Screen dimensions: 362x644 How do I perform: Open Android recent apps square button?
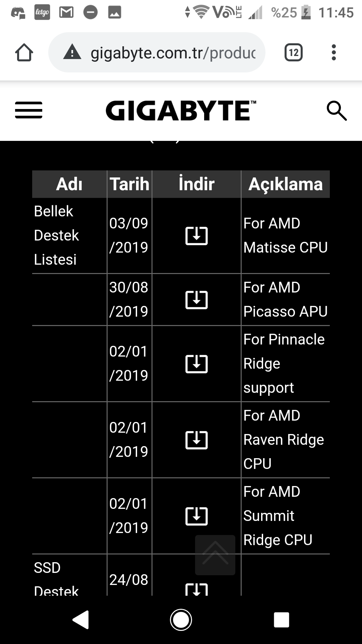pos(281,620)
